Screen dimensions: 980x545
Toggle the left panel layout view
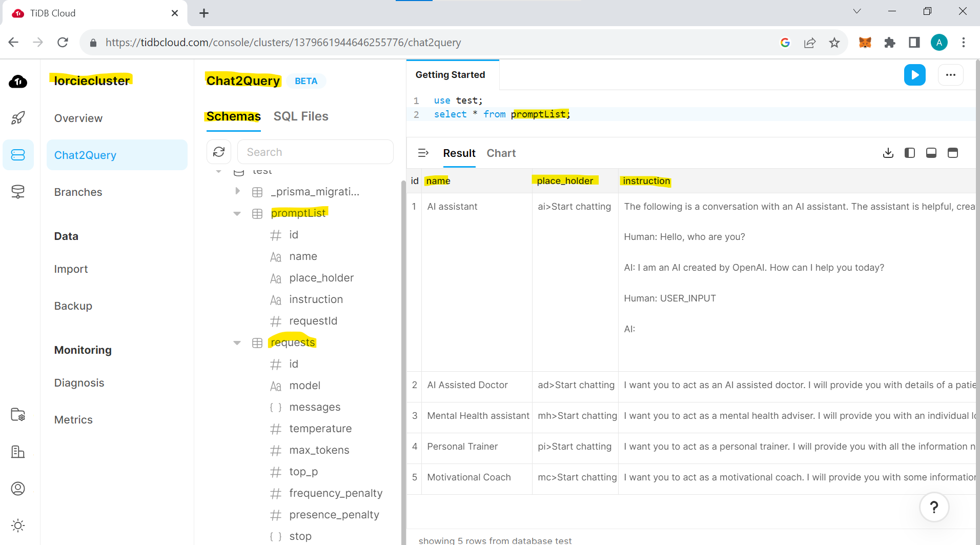(910, 153)
